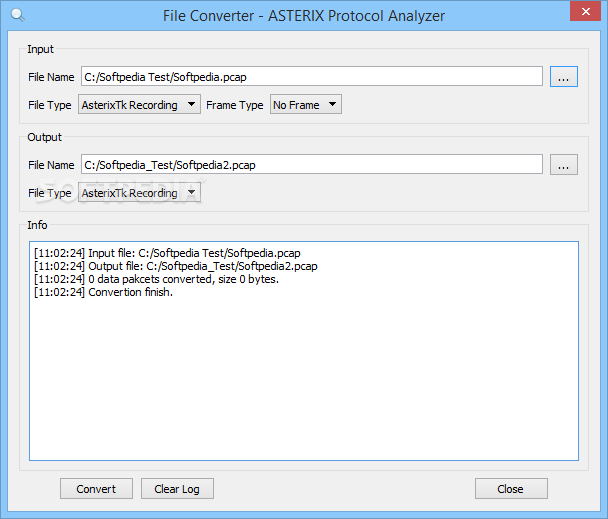
Task: Click the Input File Name text field
Action: point(311,76)
